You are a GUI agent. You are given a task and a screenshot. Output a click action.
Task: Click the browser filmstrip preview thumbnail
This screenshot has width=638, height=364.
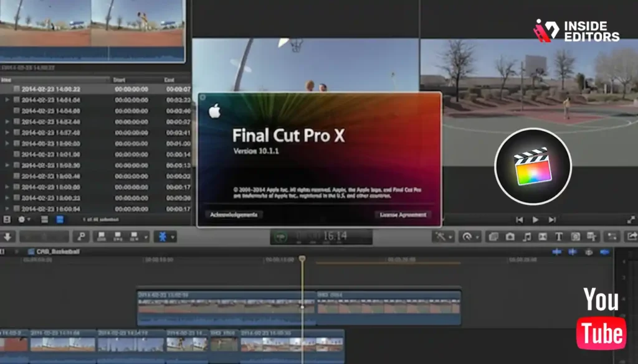(x=92, y=30)
